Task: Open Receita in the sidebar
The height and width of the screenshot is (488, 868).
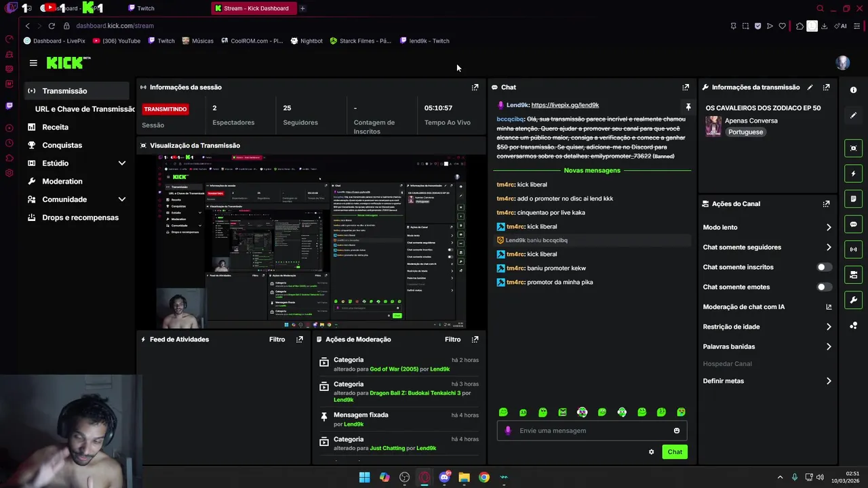Action: point(55,127)
